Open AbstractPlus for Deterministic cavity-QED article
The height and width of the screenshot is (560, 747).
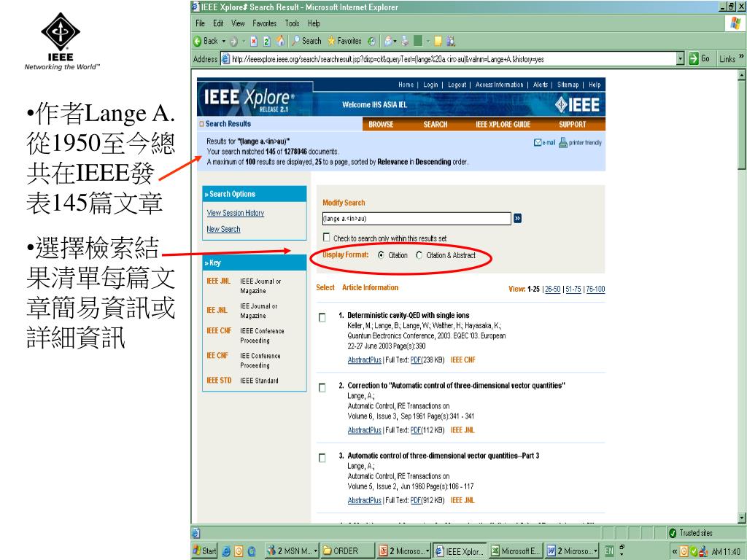pos(365,360)
